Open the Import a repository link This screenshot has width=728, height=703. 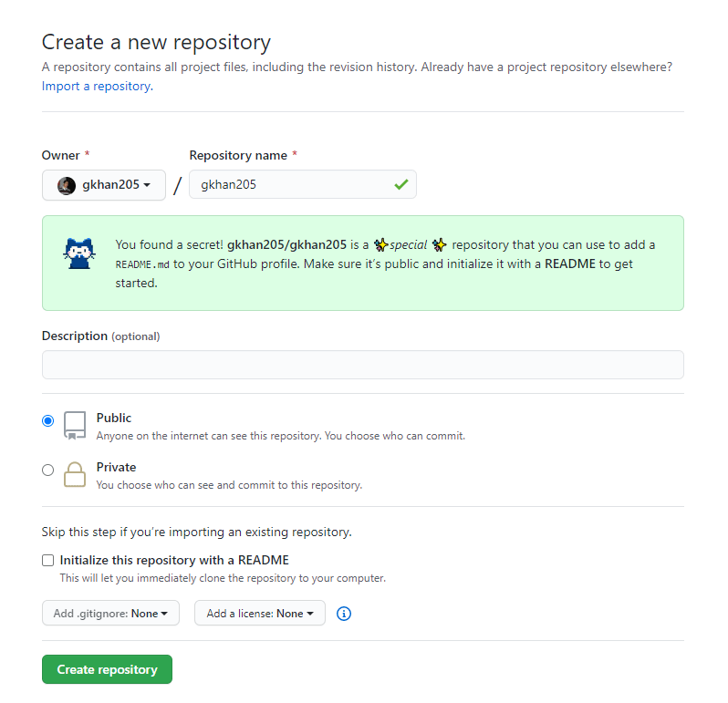[98, 87]
